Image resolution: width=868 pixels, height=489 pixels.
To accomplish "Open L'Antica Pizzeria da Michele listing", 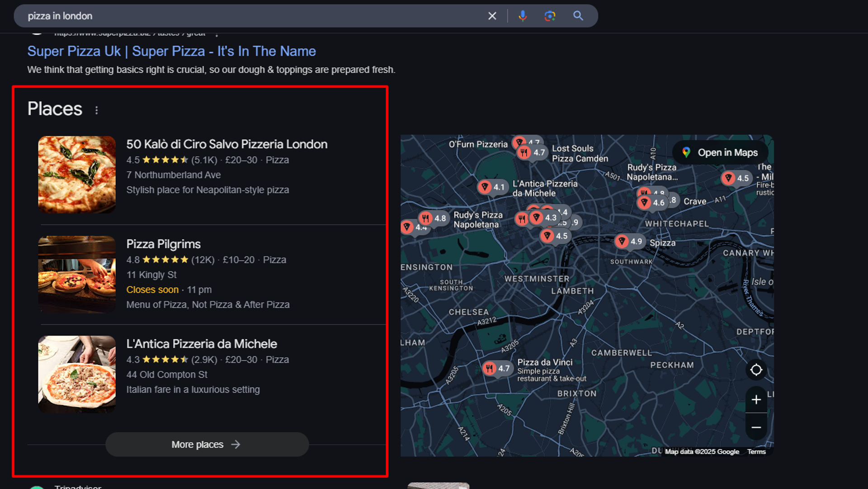I will tap(202, 344).
